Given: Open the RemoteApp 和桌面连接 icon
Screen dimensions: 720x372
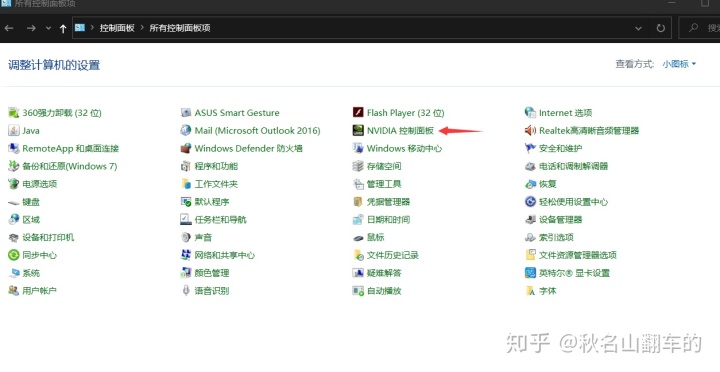Looking at the screenshot, I should pos(14,148).
